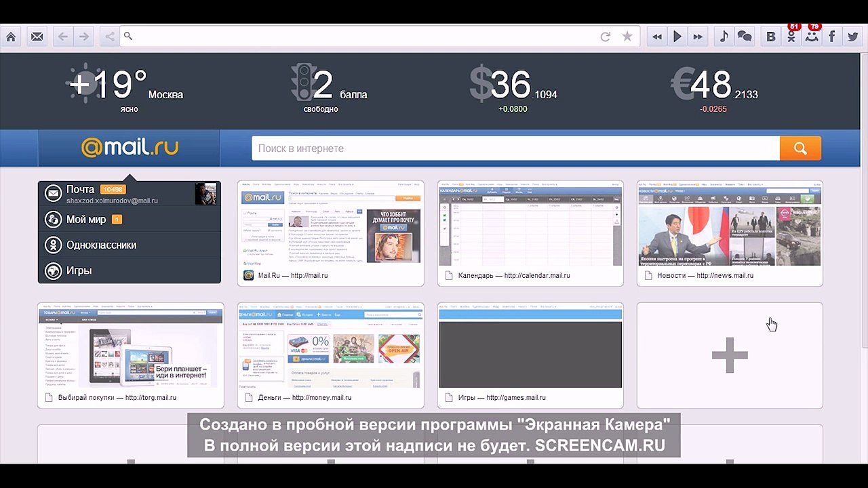Click the share icon beside the address bar
Image resolution: width=868 pixels, height=488 pixels.
tap(109, 37)
